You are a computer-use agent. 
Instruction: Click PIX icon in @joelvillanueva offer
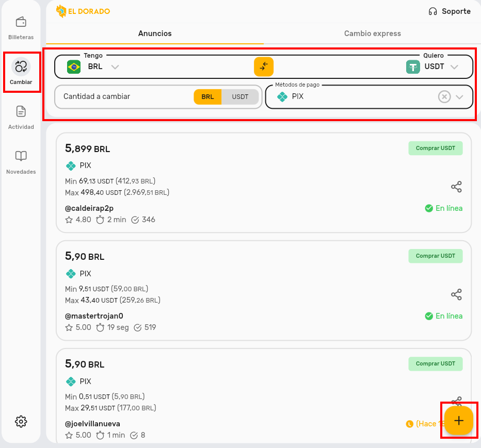click(71, 381)
